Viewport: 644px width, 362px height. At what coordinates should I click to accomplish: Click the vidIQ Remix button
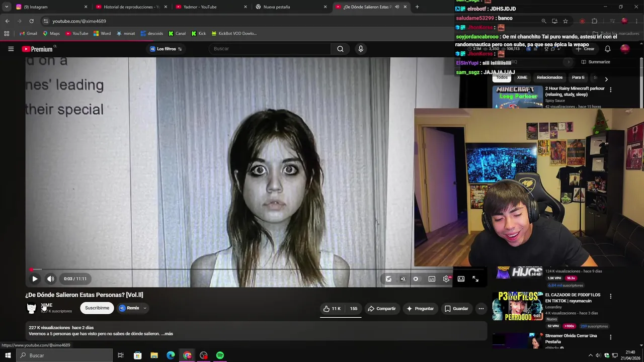coord(129,308)
